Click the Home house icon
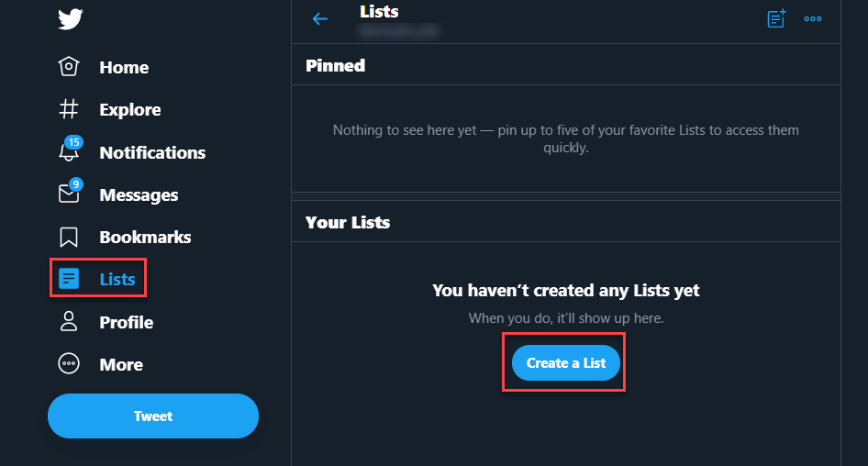Viewport: 868px width, 466px height. click(69, 67)
